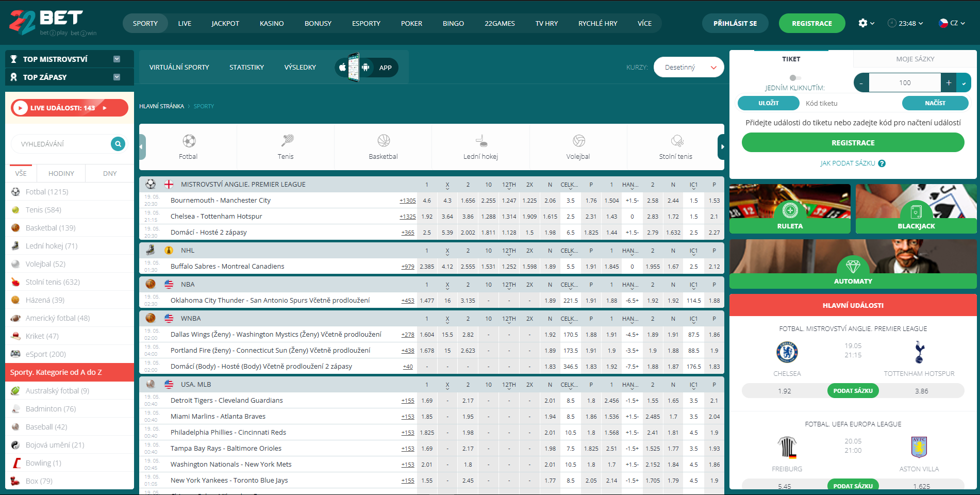Screen dimensions: 980x495
Task: Click the Freiburg club crest
Action: coord(787,448)
